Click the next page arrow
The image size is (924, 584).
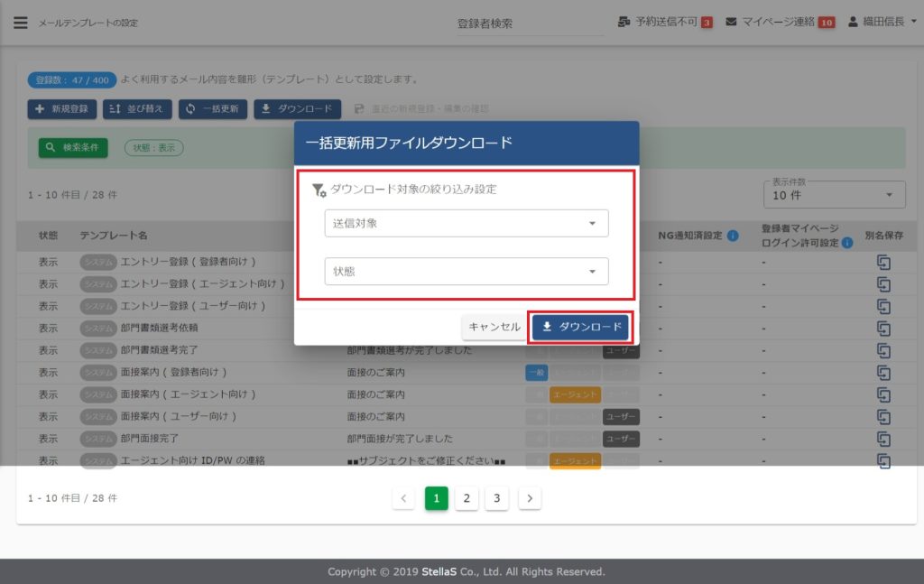(530, 498)
